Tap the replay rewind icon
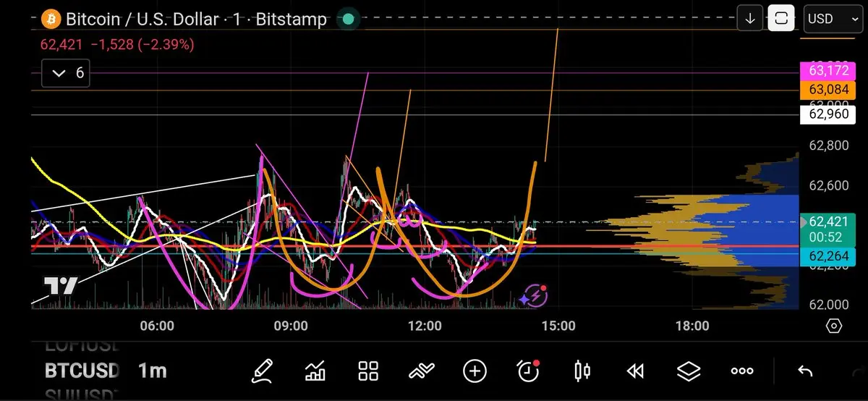 pyautogui.click(x=635, y=371)
